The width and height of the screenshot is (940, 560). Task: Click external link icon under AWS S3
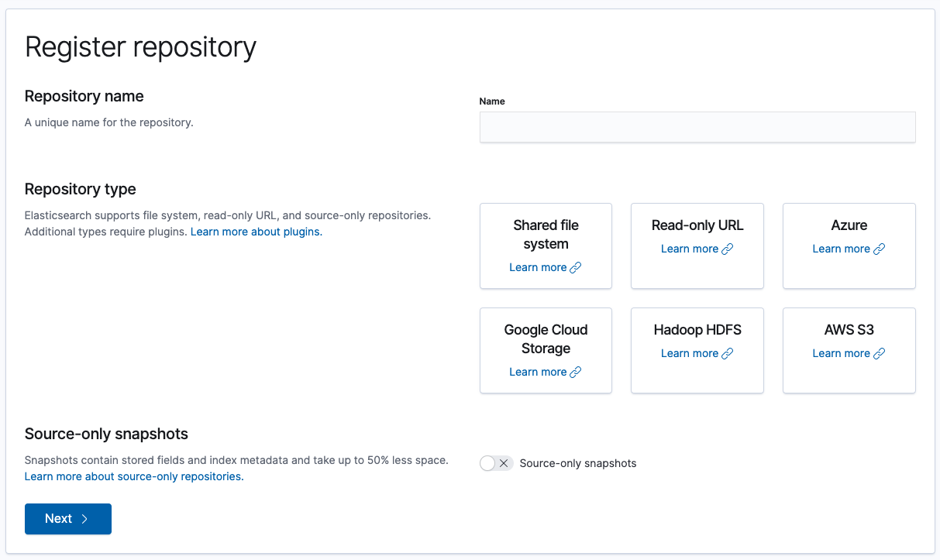click(x=879, y=354)
